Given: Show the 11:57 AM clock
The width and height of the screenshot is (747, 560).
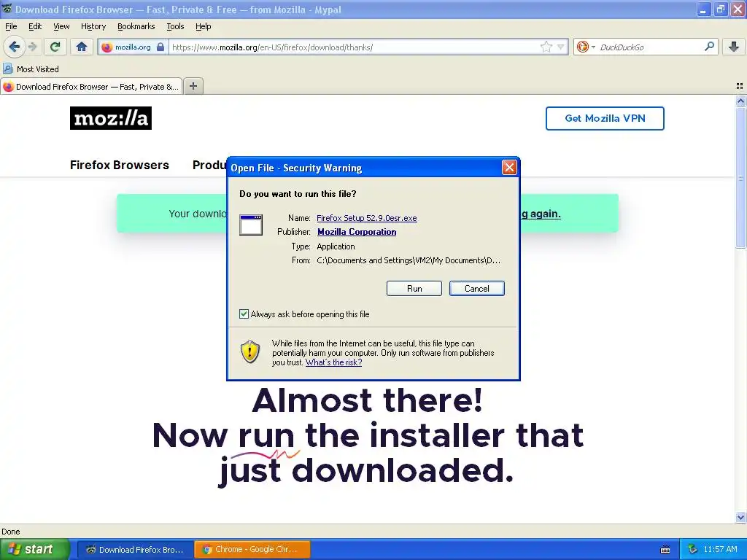Looking at the screenshot, I should [x=720, y=550].
